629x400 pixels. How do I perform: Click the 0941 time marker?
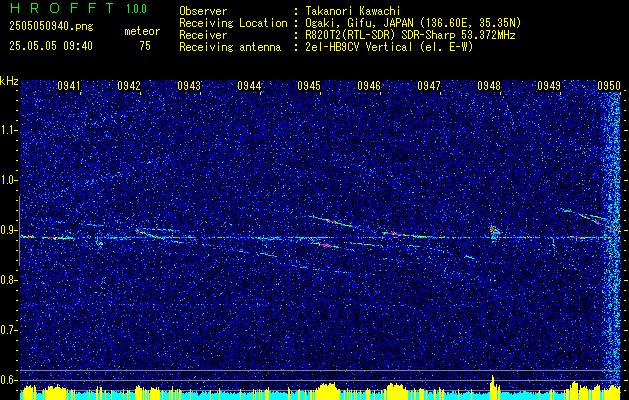pyautogui.click(x=69, y=85)
